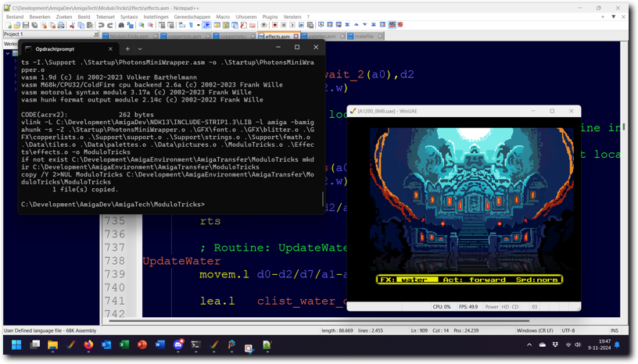Viewport: 638px width, 364px height.
Task: Toggle show all characters pilcrow icon
Action: point(191,25)
